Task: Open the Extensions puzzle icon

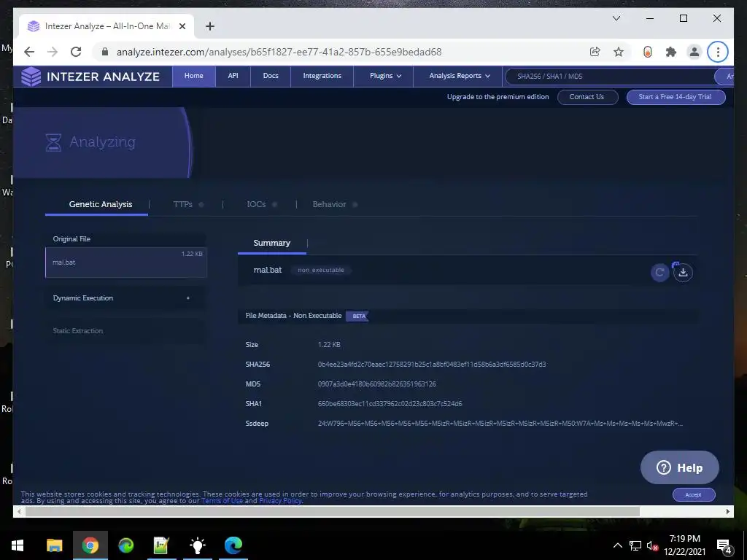Action: click(x=671, y=52)
